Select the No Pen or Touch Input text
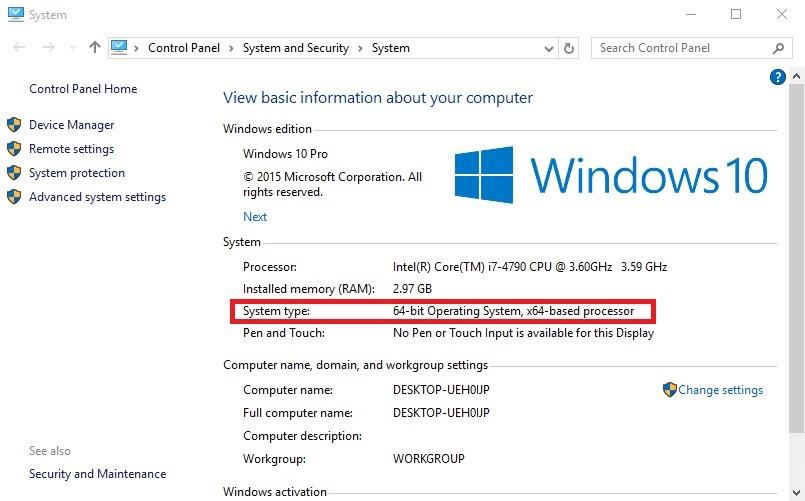Image resolution: width=805 pixels, height=501 pixels. [x=523, y=333]
